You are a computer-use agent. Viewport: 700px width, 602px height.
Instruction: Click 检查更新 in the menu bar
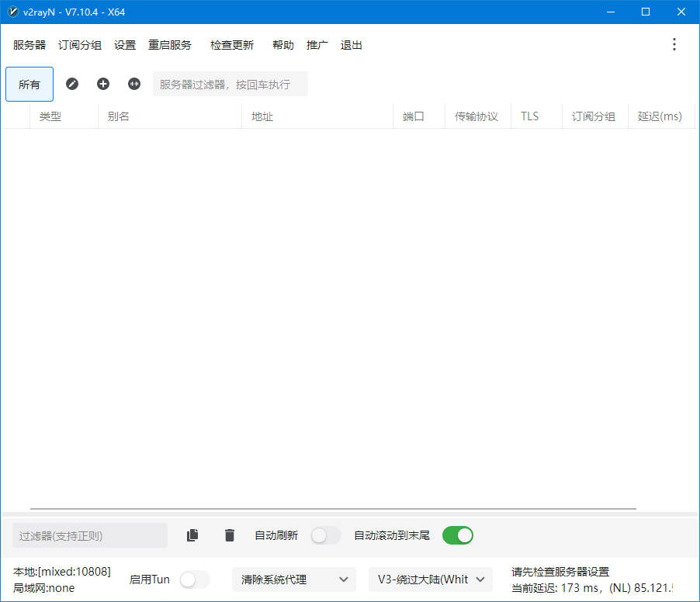point(232,45)
